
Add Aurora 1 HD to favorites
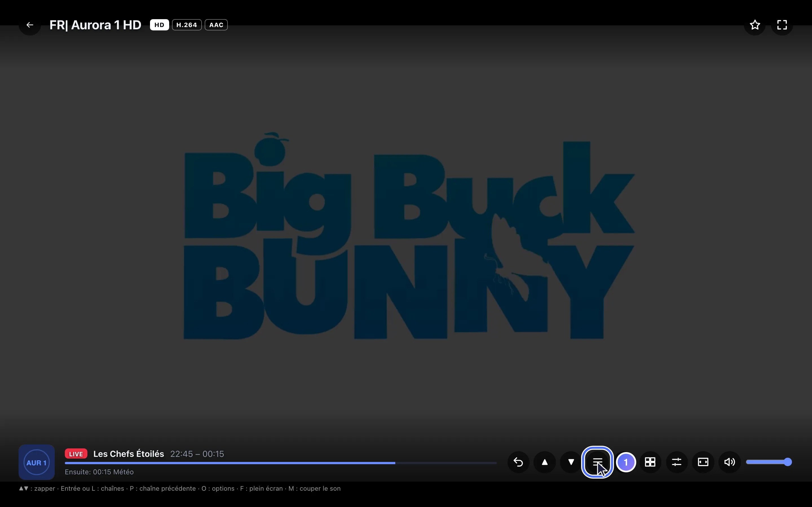coord(755,25)
